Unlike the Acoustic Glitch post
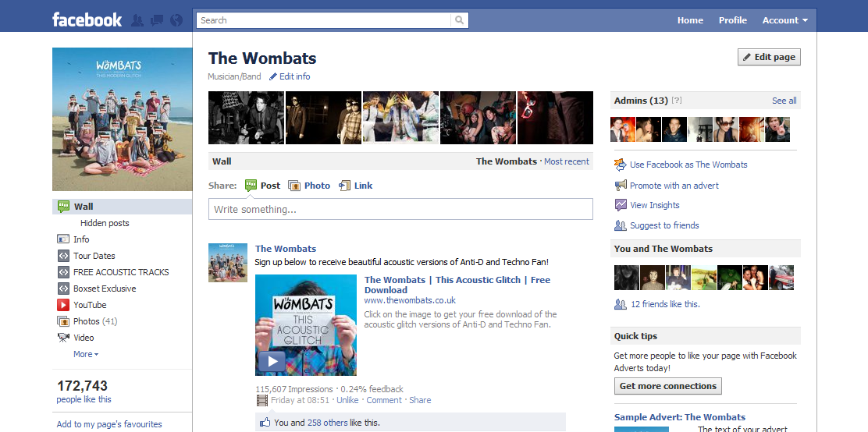The image size is (868, 432). pyautogui.click(x=347, y=400)
